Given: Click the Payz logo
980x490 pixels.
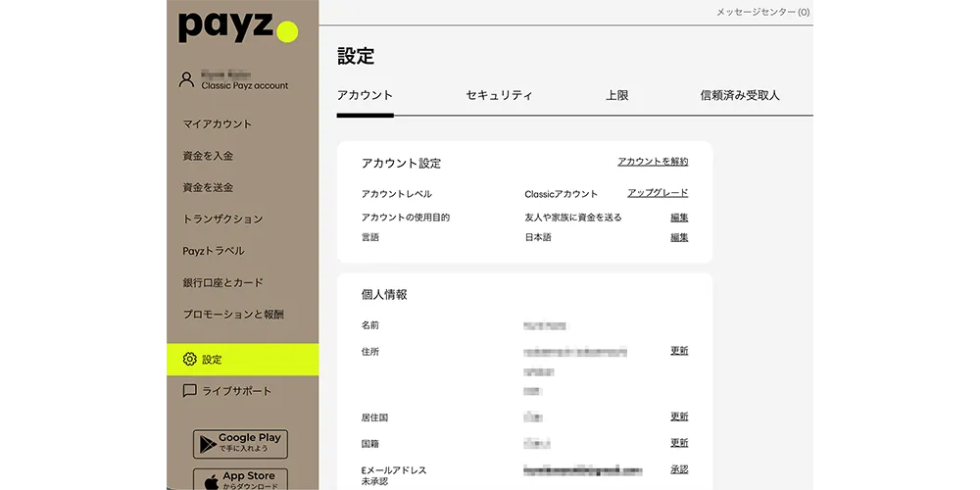Looking at the screenshot, I should [x=236, y=28].
